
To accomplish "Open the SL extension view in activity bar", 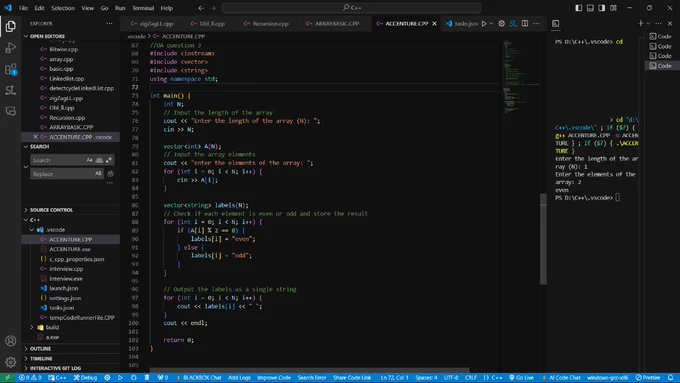I will pyautogui.click(x=10, y=90).
